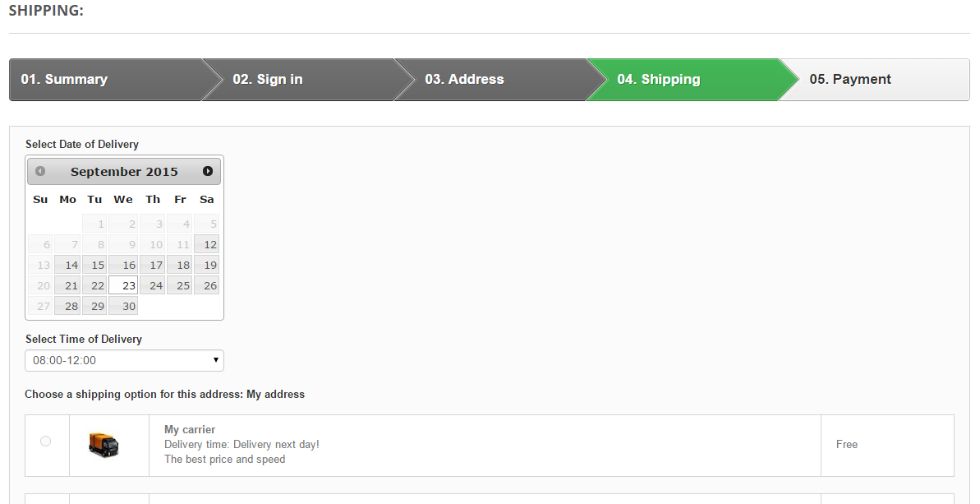The image size is (980, 504).
Task: Select the My carrier radio button
Action: point(46,442)
